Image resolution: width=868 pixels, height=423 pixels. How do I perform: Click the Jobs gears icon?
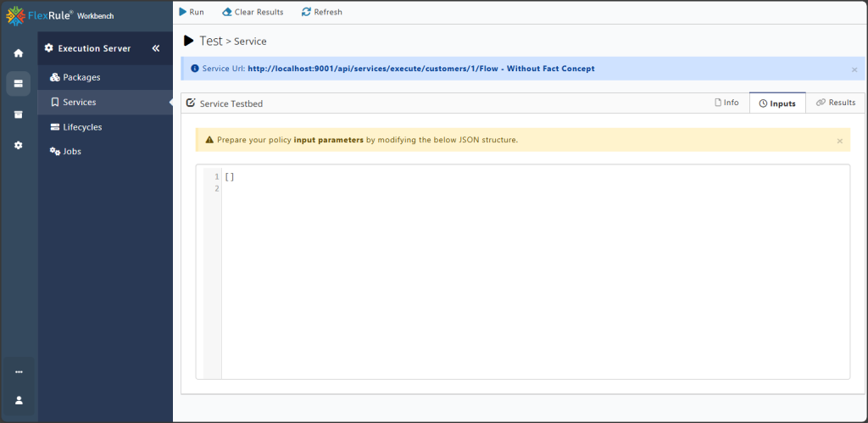[55, 151]
